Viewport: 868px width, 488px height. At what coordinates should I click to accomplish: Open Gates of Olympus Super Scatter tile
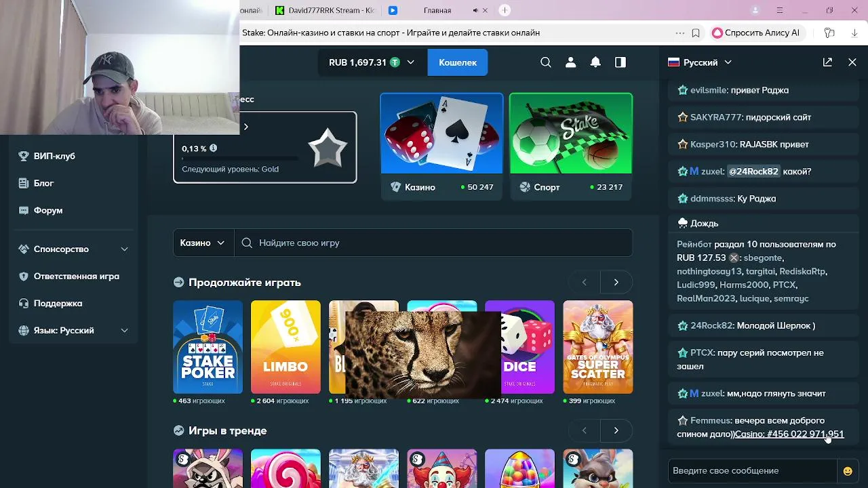[x=598, y=347]
